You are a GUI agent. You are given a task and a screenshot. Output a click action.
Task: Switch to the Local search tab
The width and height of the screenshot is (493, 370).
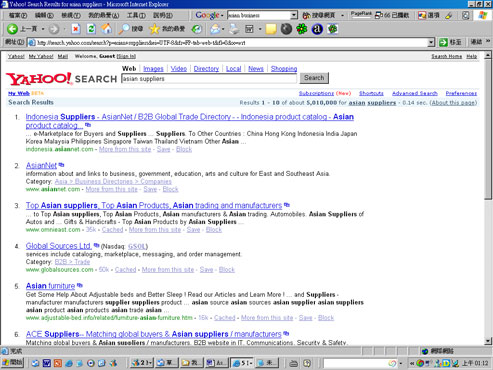pos(233,69)
